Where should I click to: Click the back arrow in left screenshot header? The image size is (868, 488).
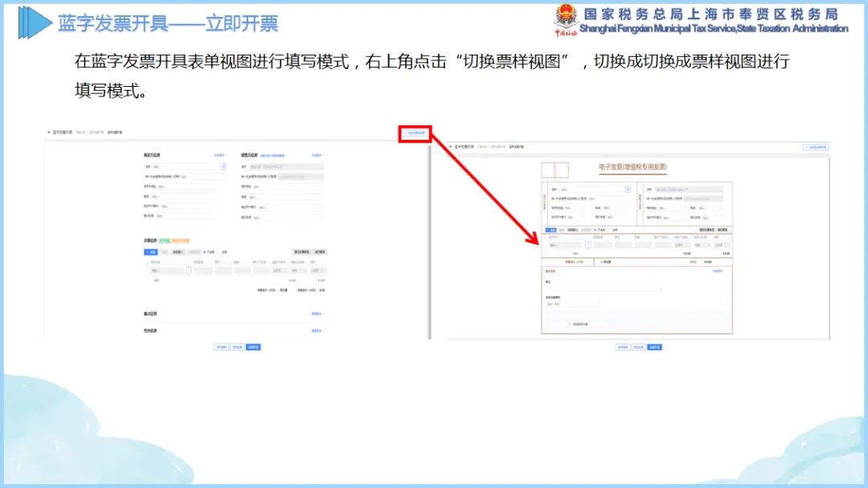pos(49,133)
